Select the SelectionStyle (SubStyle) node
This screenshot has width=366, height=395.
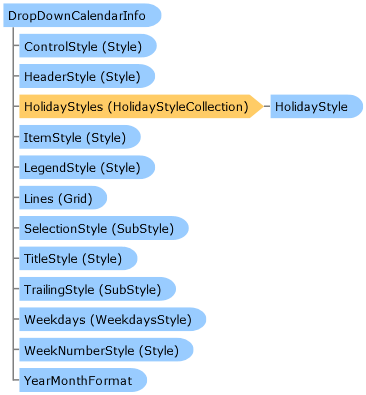pos(104,228)
